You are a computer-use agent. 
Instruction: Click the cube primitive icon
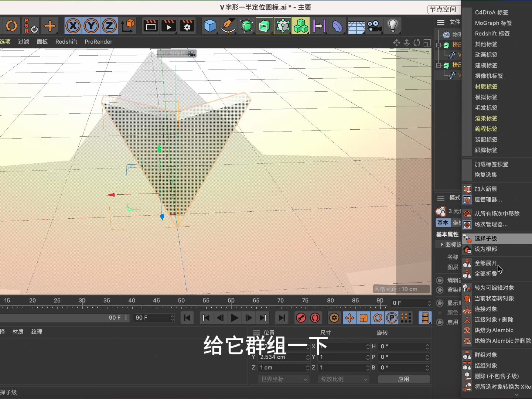(x=210, y=26)
